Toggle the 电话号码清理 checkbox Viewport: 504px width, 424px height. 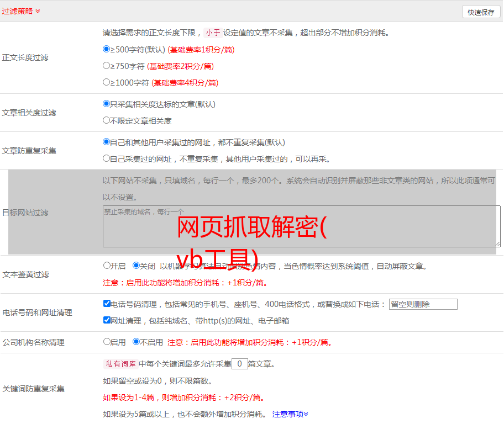pos(107,304)
